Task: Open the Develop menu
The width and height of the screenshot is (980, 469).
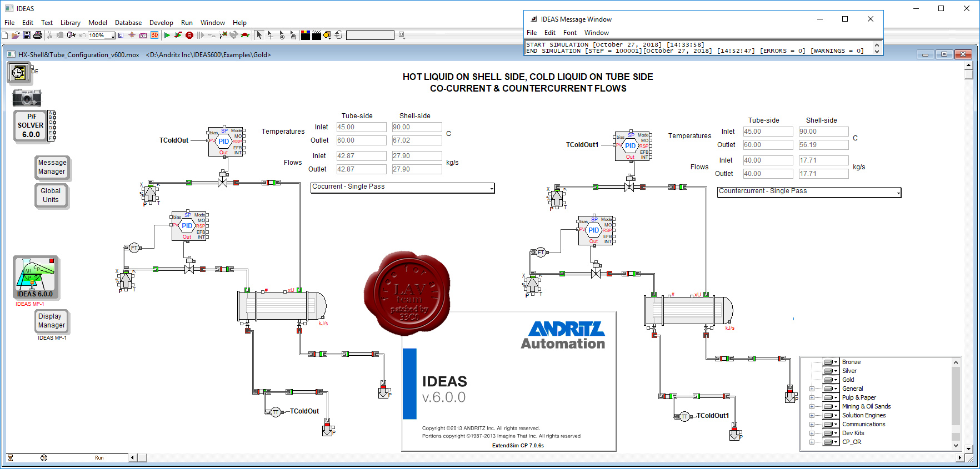Action: click(x=161, y=23)
